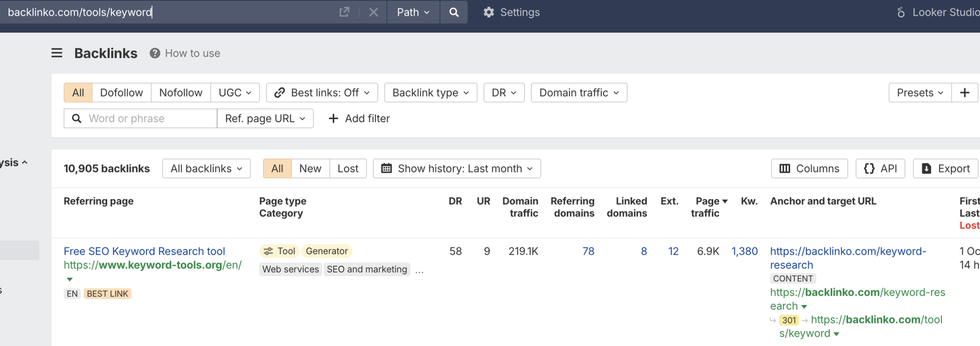980x346 pixels.
Task: Switch to Lost backlinks filter
Action: (x=348, y=169)
